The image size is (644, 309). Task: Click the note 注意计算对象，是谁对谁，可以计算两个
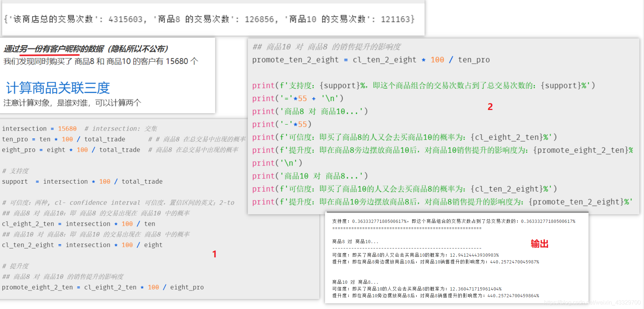(72, 103)
